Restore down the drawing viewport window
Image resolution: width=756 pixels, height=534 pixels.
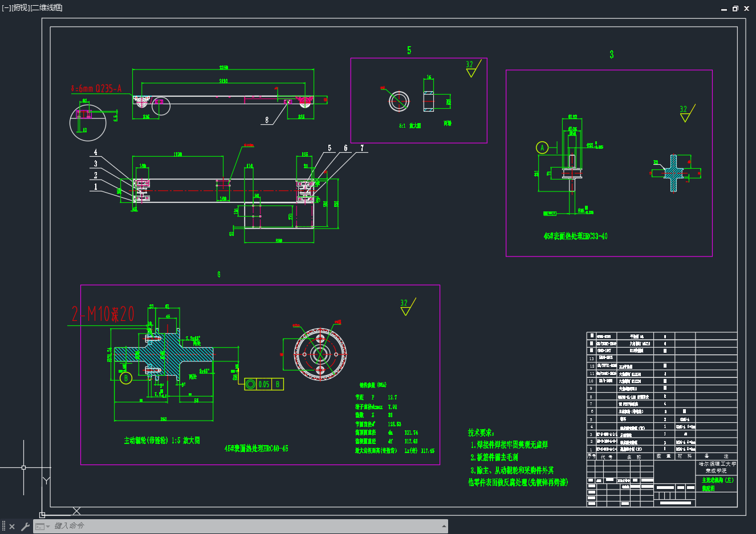(x=735, y=9)
